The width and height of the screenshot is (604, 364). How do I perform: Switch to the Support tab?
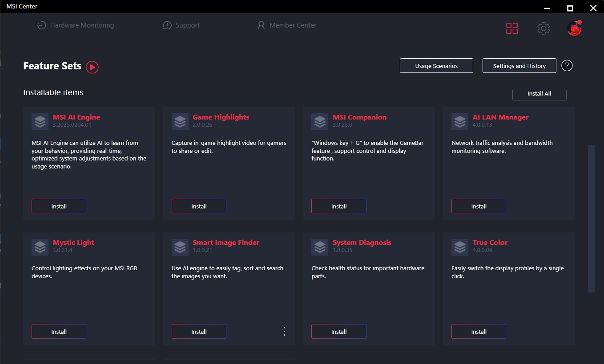(181, 25)
